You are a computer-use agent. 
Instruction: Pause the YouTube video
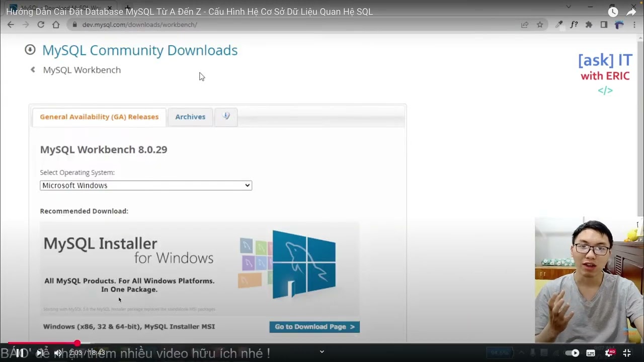click(20, 353)
